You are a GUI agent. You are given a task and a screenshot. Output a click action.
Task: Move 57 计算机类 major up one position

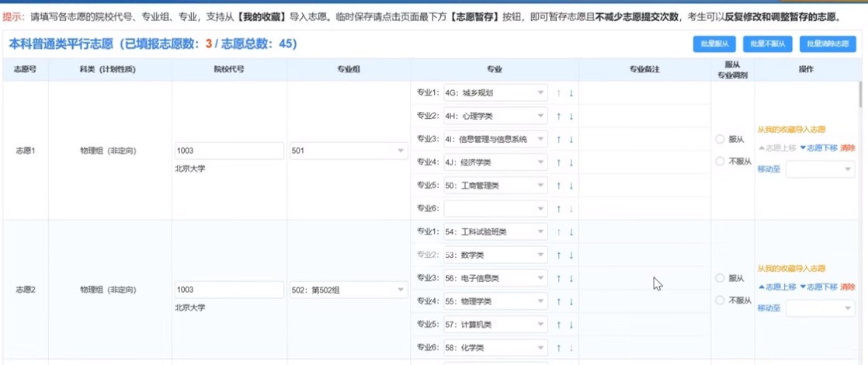(x=557, y=325)
